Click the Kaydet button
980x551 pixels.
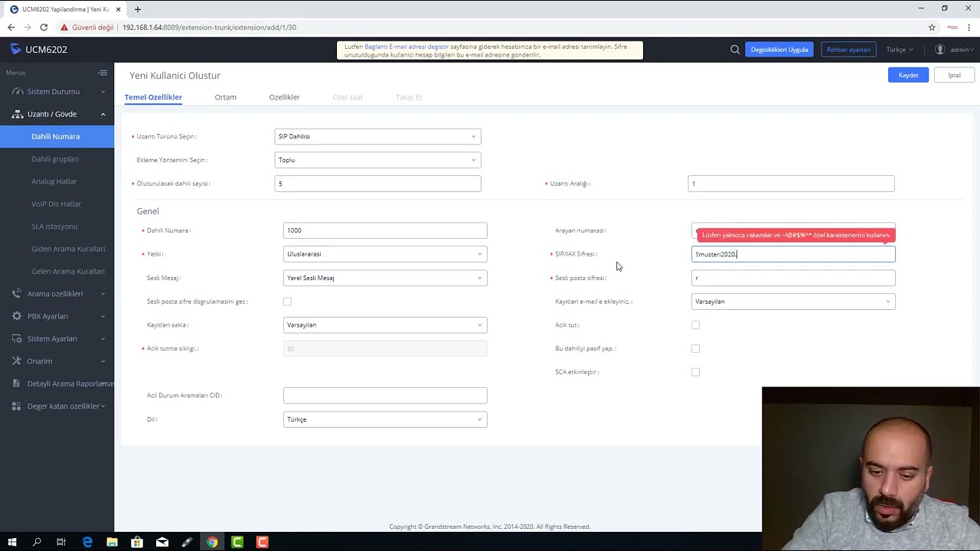click(908, 75)
